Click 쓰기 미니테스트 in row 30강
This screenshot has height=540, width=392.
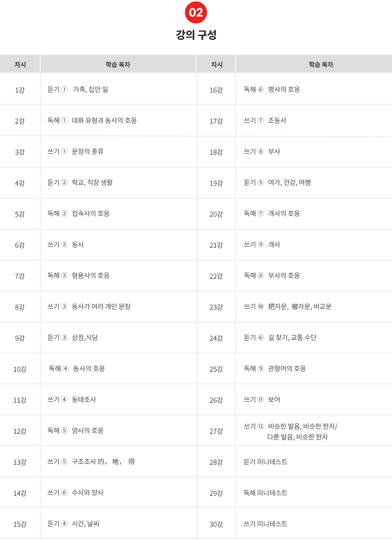[x=265, y=524]
